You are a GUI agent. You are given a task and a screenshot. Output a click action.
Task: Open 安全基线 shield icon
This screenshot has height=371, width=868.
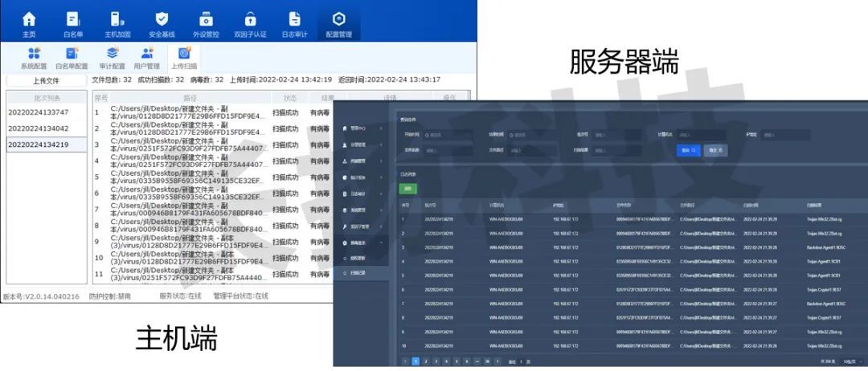pos(162,23)
